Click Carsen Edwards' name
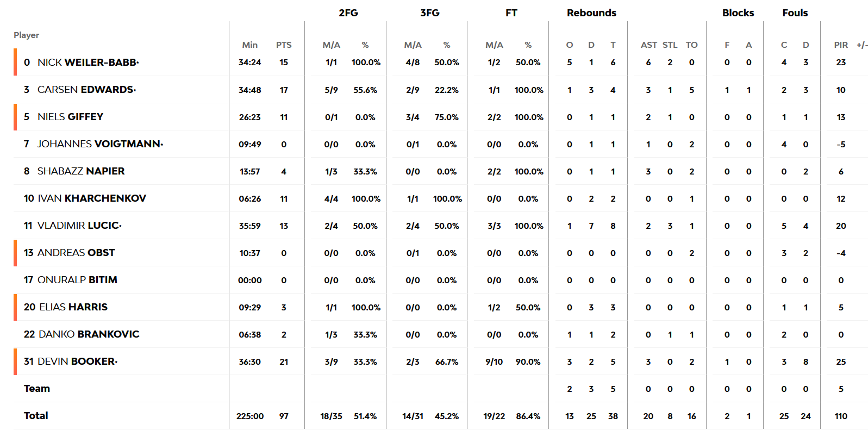 tap(86, 90)
